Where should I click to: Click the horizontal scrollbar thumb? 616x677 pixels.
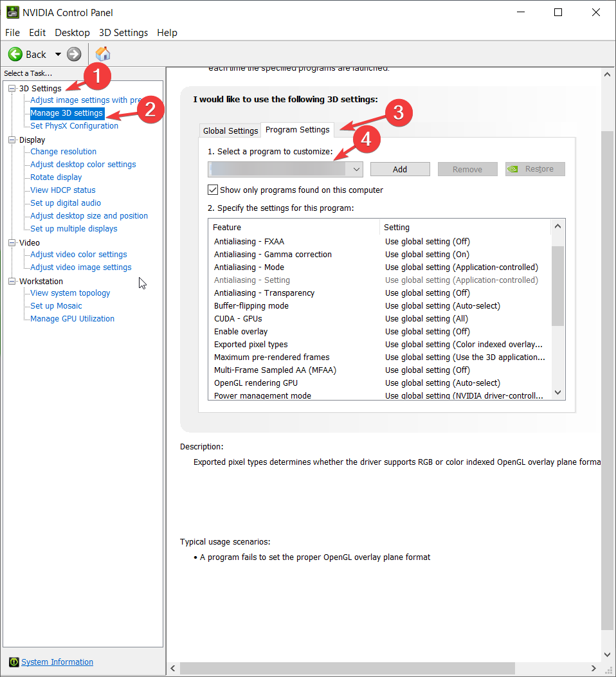click(347, 669)
